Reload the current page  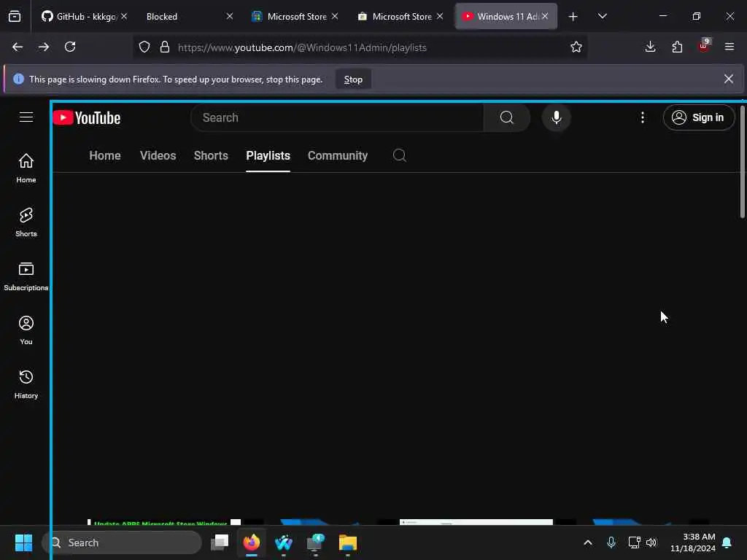click(70, 47)
